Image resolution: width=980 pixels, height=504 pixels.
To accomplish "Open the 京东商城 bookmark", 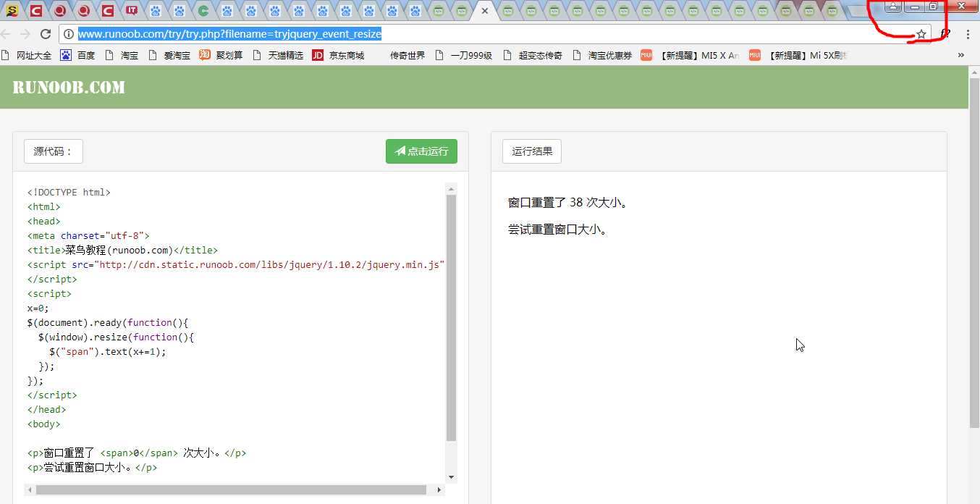I will pos(339,55).
